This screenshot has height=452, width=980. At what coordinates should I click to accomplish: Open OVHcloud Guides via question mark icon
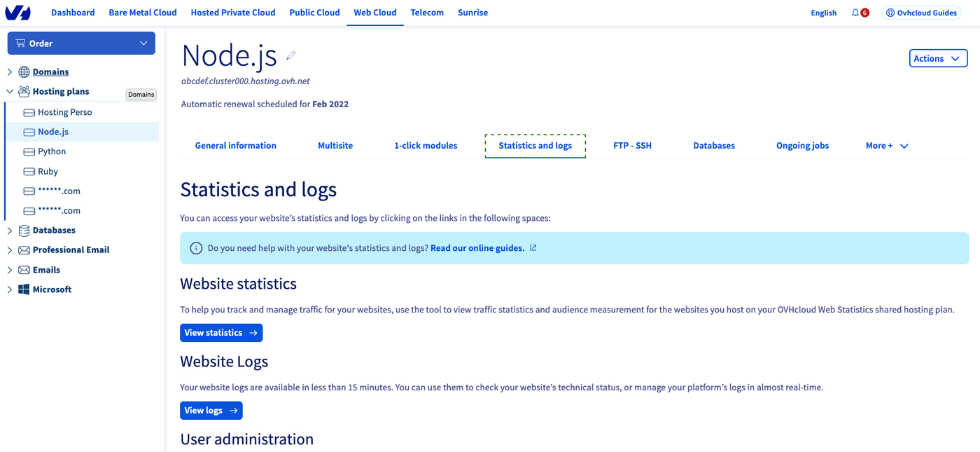pyautogui.click(x=889, y=12)
